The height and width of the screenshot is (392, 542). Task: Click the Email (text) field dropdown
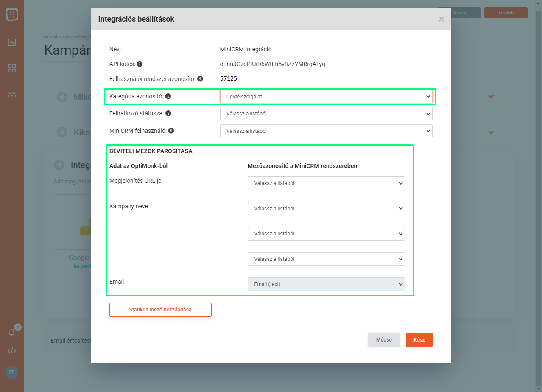326,284
